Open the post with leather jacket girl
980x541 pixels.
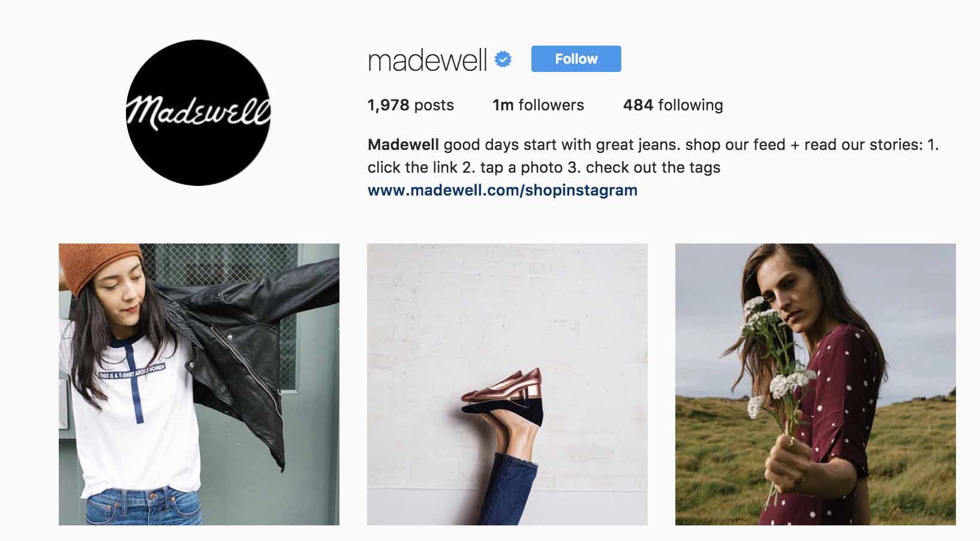[199, 384]
